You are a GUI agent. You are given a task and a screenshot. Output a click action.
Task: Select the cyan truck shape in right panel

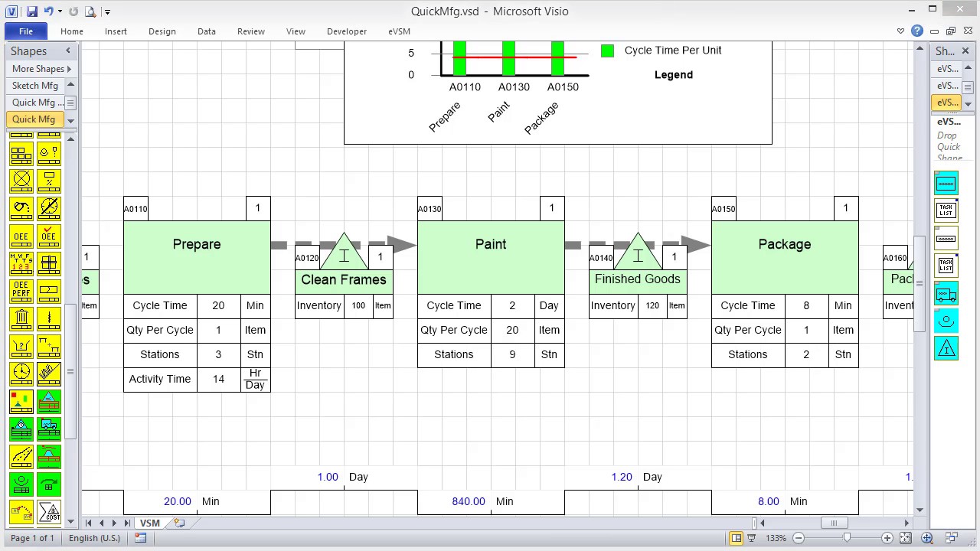coord(946,294)
